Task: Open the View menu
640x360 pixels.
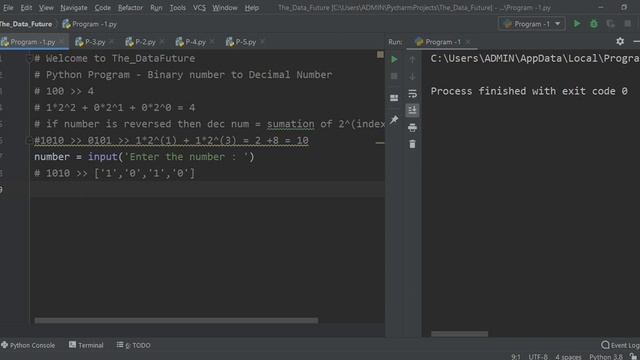Action: 46,8
